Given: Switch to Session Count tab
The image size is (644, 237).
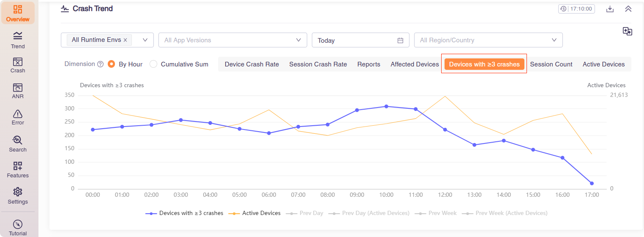Looking at the screenshot, I should coord(551,64).
